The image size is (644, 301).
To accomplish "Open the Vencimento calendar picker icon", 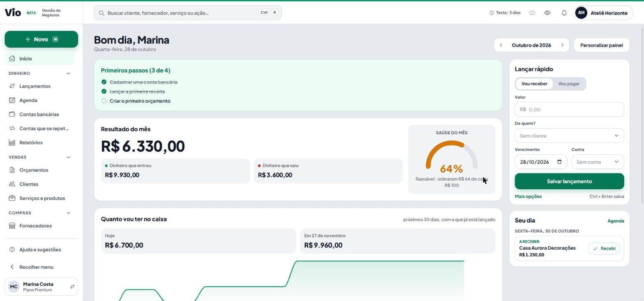I will click(559, 162).
